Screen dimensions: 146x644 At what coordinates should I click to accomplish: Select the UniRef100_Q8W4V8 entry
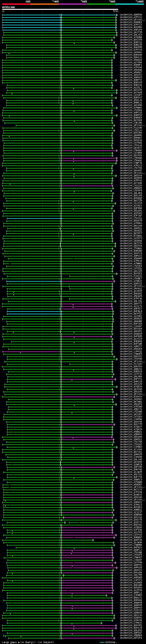click(x=131, y=602)
